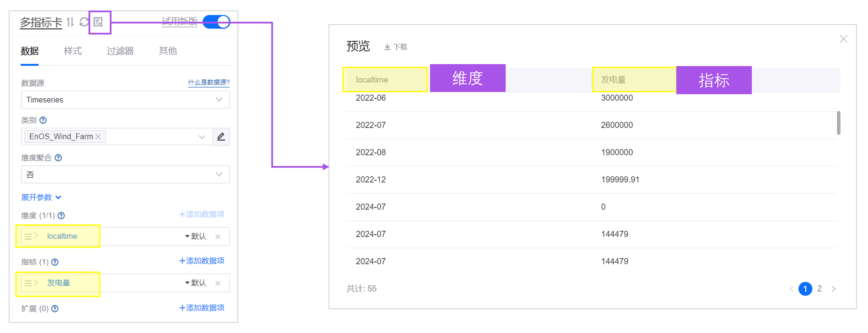The height and width of the screenshot is (333, 868).
Task: Open 默认 dropdown for localtime
Action: pos(196,236)
